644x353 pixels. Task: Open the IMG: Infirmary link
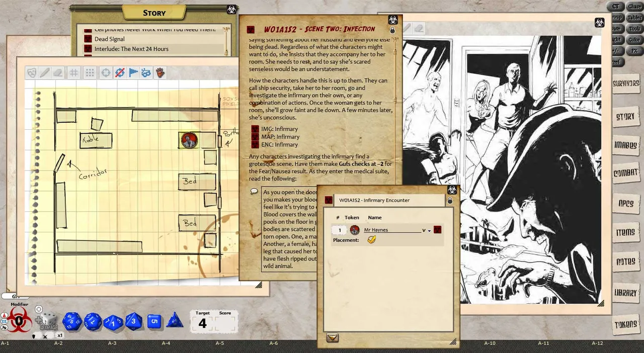[280, 129]
